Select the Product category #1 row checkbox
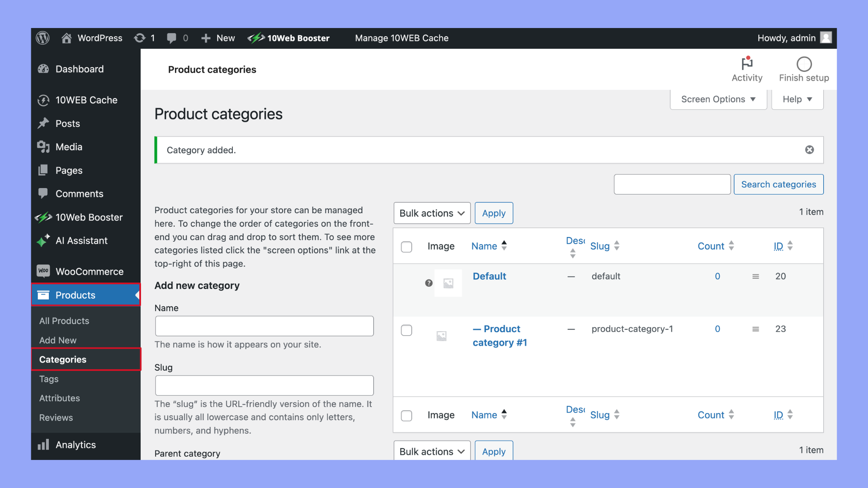868x488 pixels. point(406,330)
